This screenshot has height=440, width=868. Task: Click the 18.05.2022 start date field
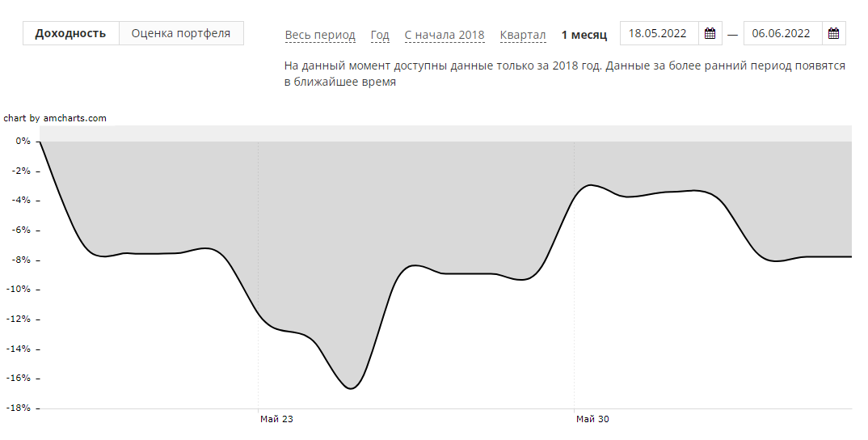(x=658, y=34)
